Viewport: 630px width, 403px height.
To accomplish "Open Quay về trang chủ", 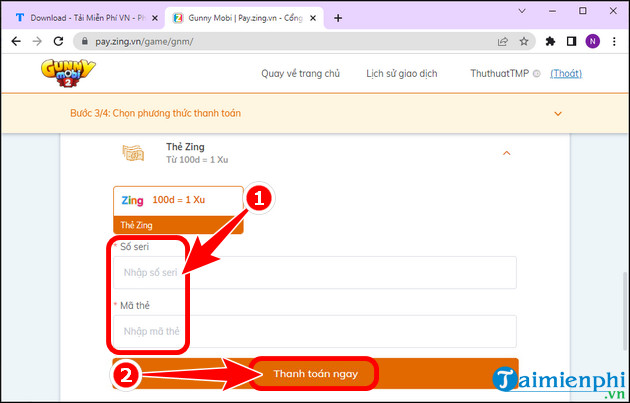I will [301, 74].
